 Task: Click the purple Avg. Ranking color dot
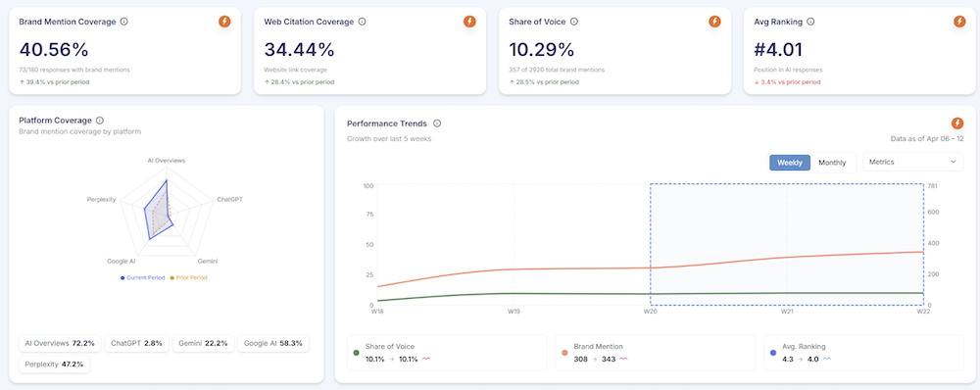pos(773,353)
